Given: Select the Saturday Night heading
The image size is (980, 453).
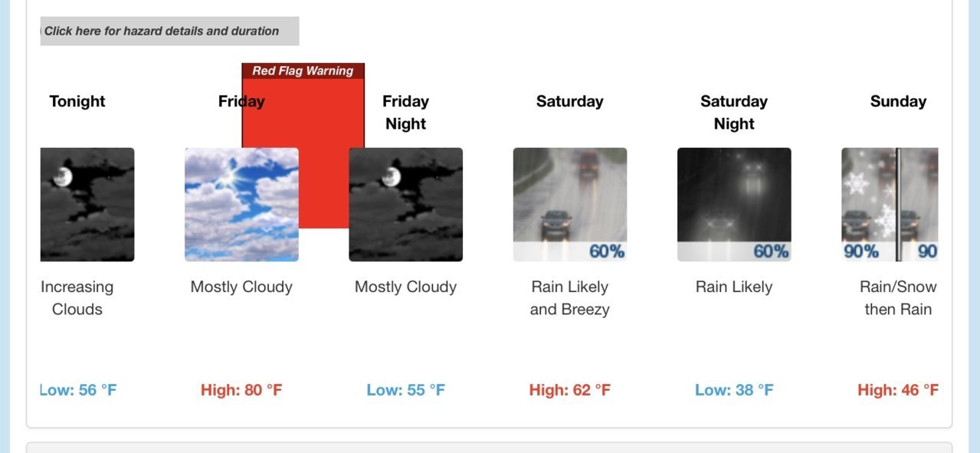Looking at the screenshot, I should pyautogui.click(x=734, y=113).
